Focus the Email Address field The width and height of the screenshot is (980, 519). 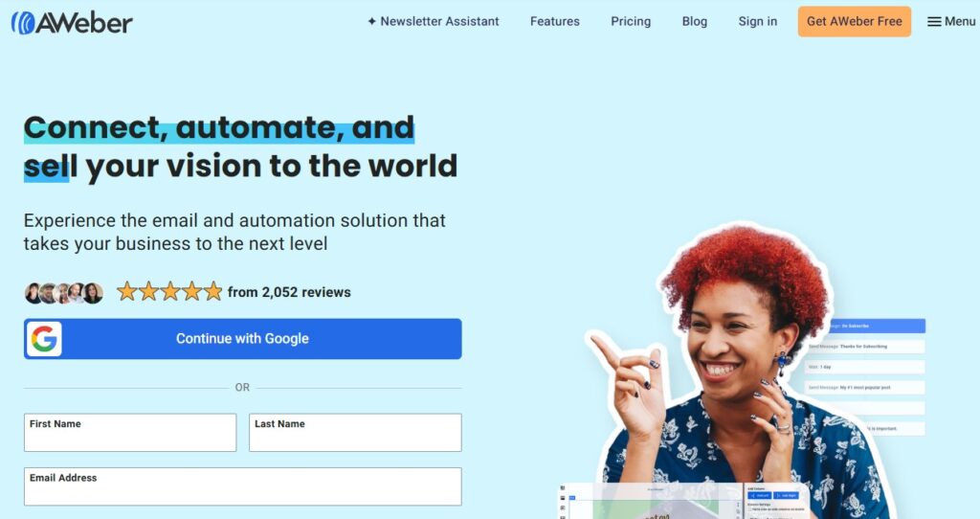point(242,486)
